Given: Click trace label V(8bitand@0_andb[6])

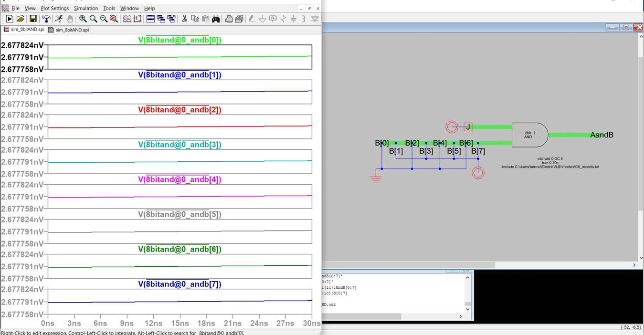Looking at the screenshot, I should tap(180, 249).
